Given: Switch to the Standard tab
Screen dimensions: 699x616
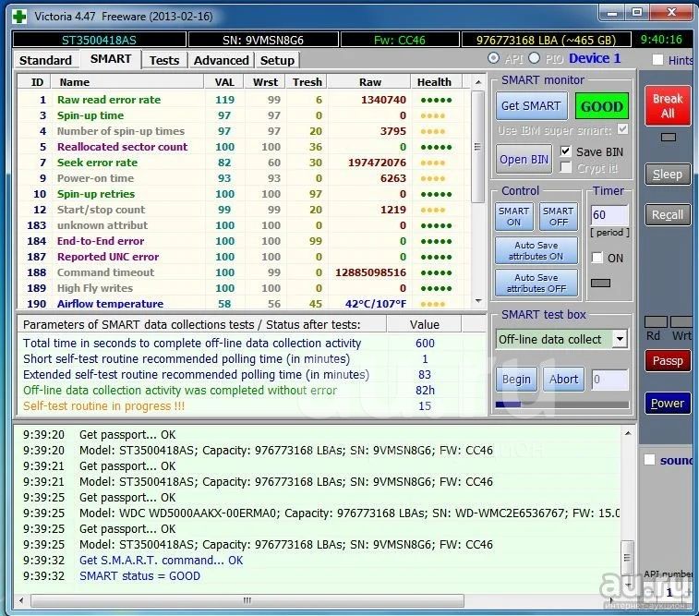Looking at the screenshot, I should pos(45,60).
